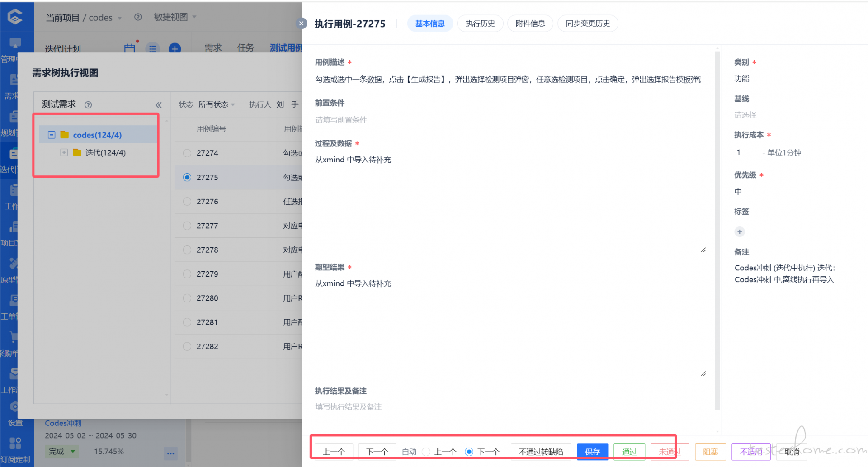Screen dimensions: 868x467
Task: Close the execute case panel
Action: pos(302,24)
